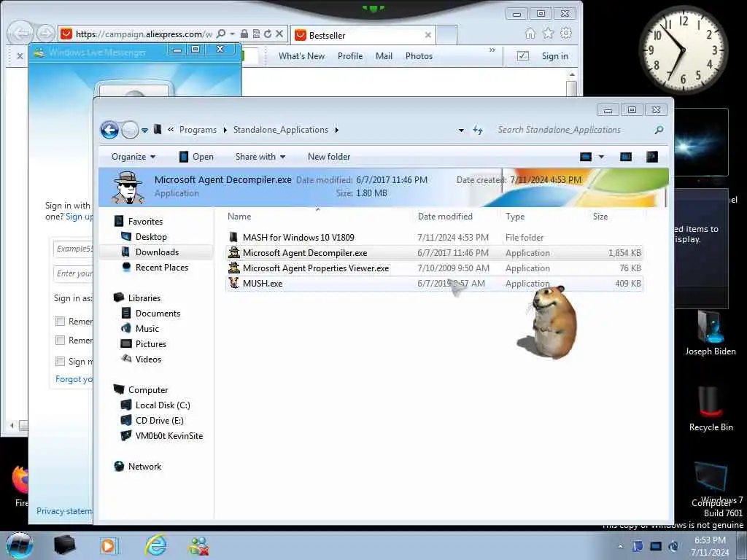Go back in the Explorer window

coord(109,130)
